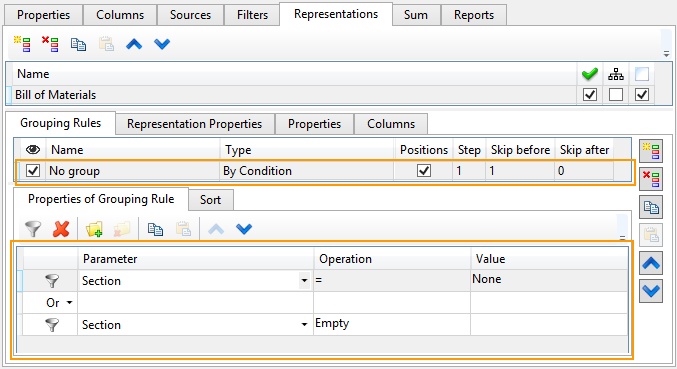
Task: Open the Representation Properties tab
Action: tap(195, 124)
